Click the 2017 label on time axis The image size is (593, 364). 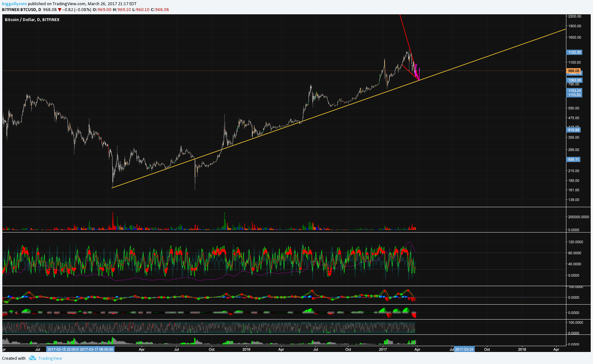click(383, 349)
